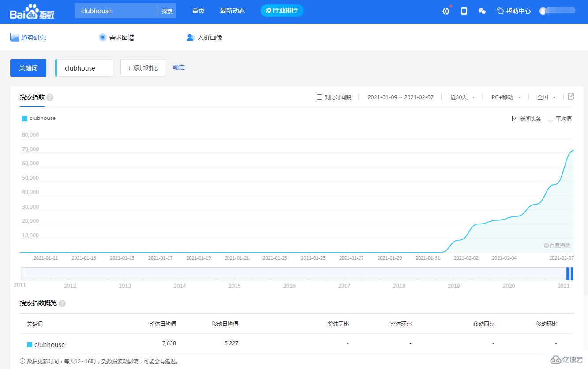Switch to the 需求图谱 tab
The width and height of the screenshot is (588, 369).
tap(116, 37)
